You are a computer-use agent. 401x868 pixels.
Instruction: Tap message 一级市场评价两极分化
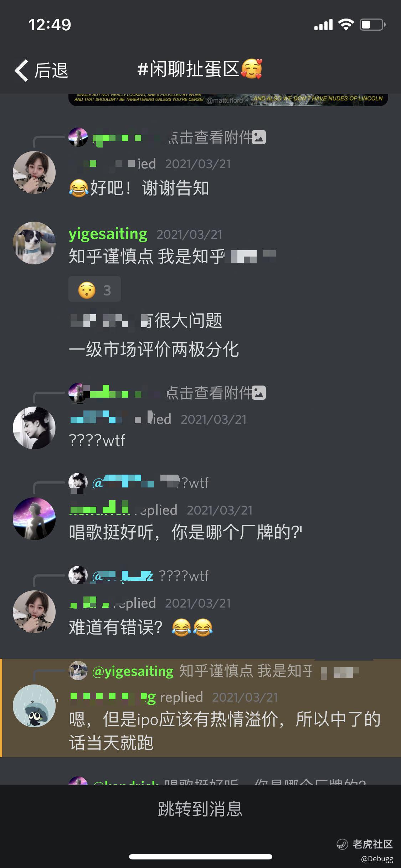tap(154, 349)
